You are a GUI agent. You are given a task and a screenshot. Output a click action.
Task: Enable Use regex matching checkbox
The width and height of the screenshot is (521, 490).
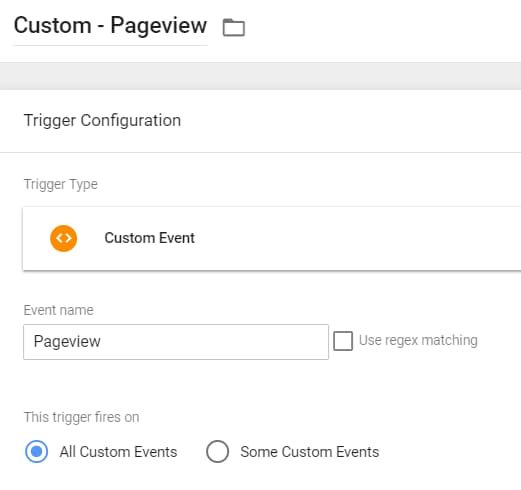(343, 341)
